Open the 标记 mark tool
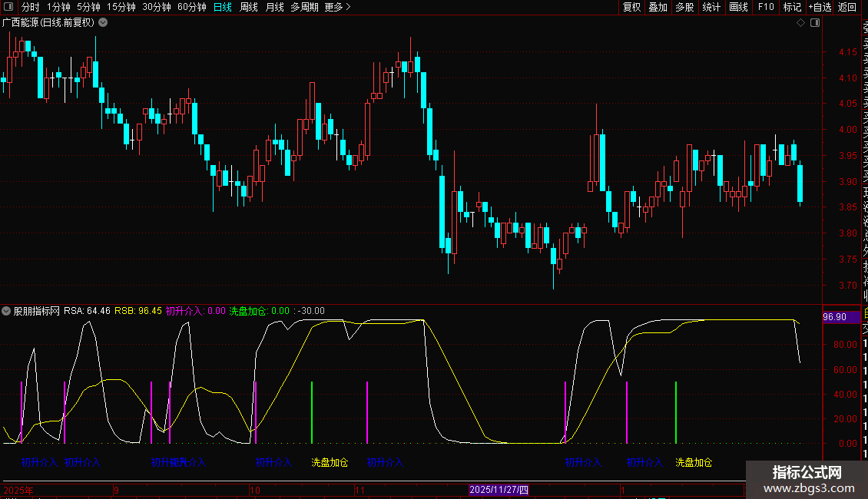The image size is (868, 499). click(791, 8)
